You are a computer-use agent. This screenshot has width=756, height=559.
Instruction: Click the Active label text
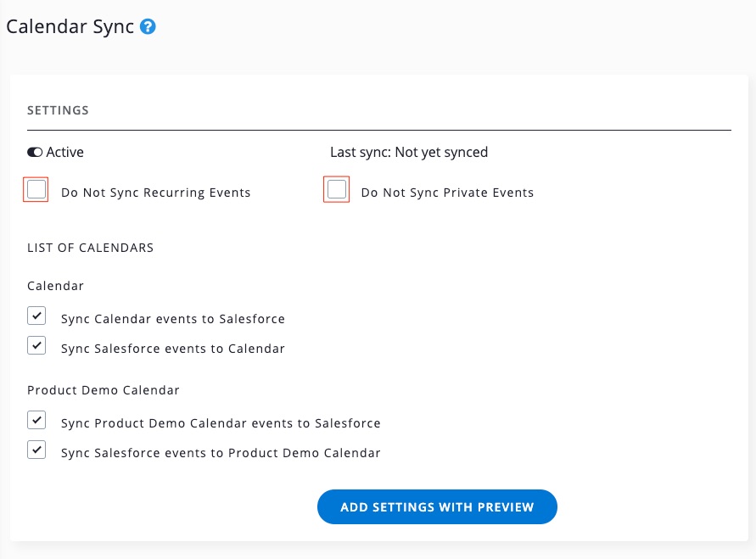65,153
